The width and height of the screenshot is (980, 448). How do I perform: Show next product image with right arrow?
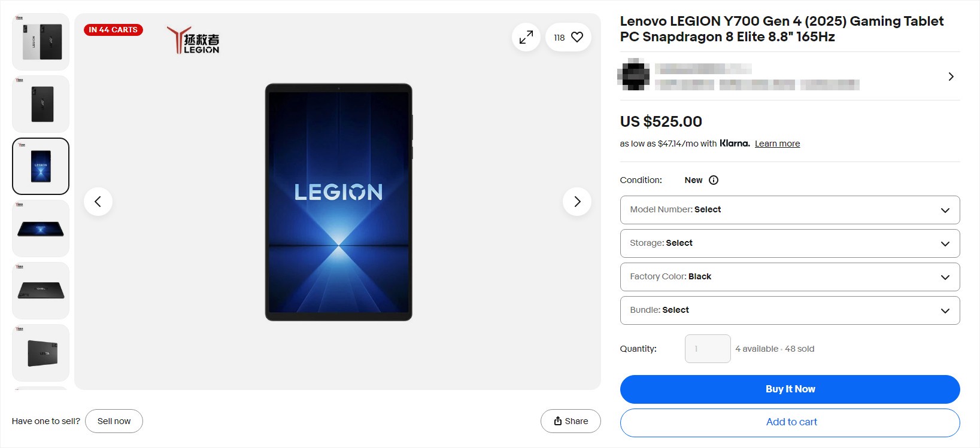pyautogui.click(x=577, y=202)
